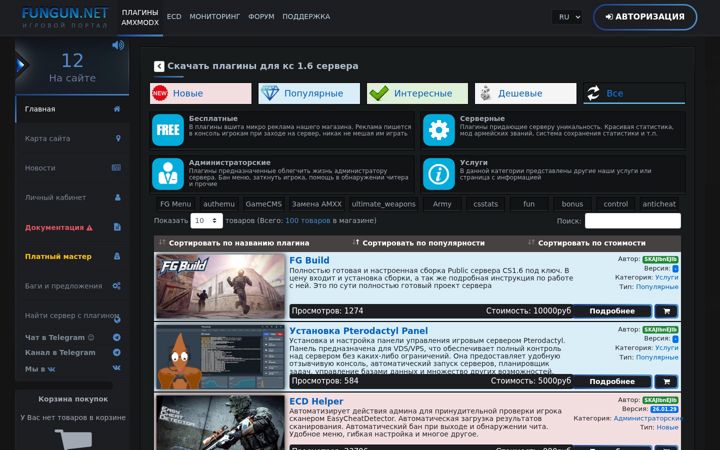Filter by GameCMS tag
The image size is (720, 450).
tap(264, 204)
